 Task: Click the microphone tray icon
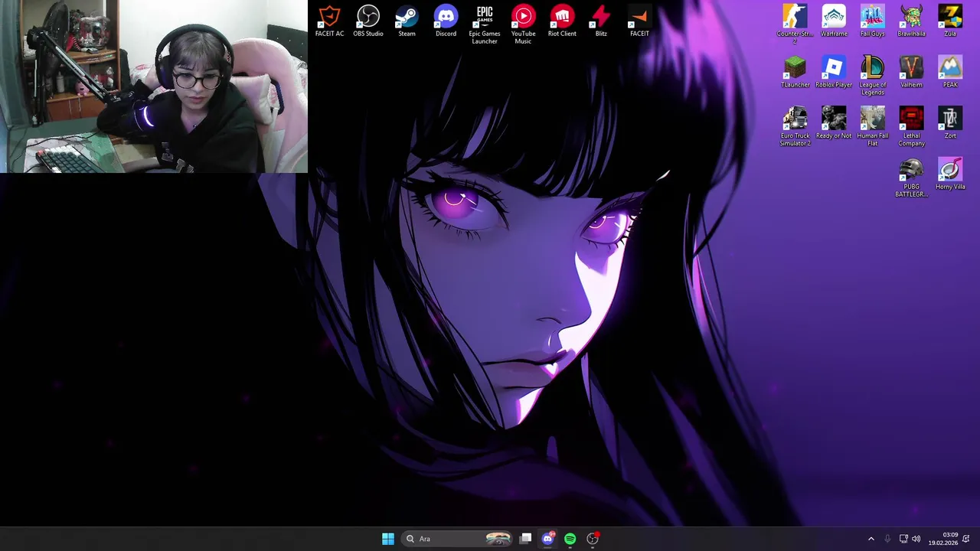887,539
